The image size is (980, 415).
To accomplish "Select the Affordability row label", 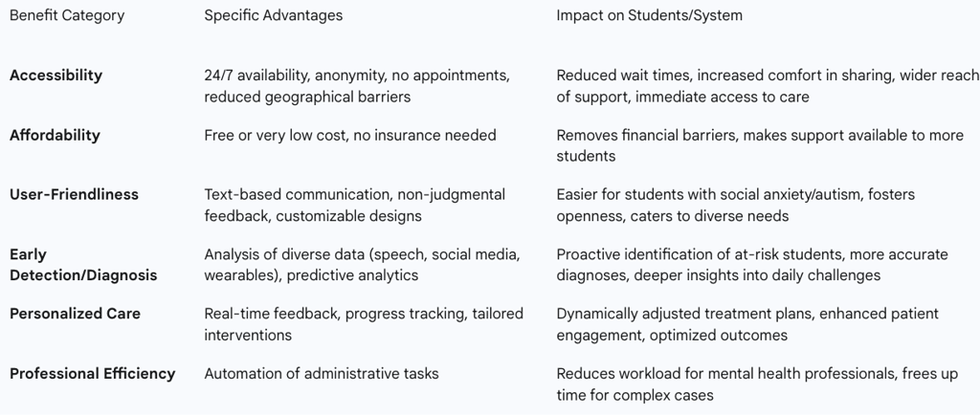I will [x=55, y=135].
